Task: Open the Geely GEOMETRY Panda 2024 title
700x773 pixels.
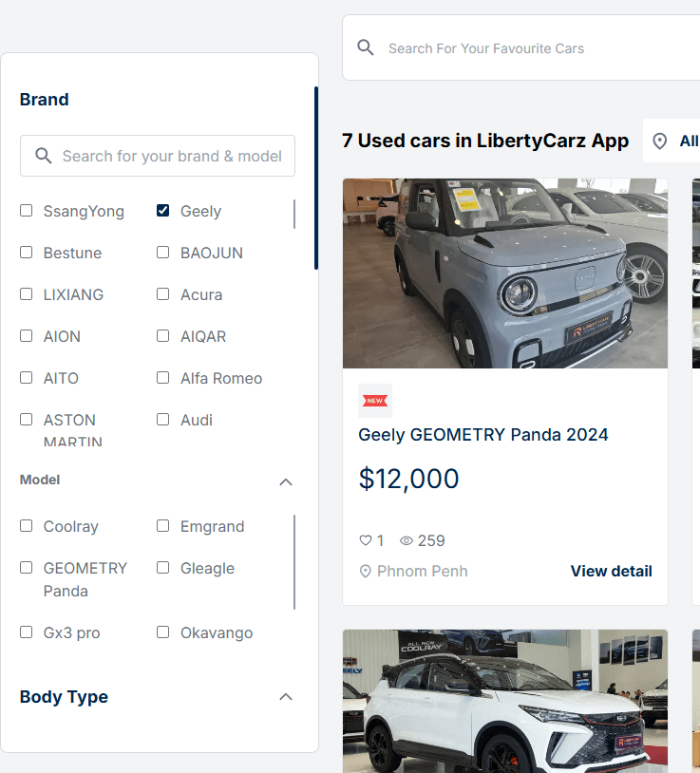Action: point(483,435)
